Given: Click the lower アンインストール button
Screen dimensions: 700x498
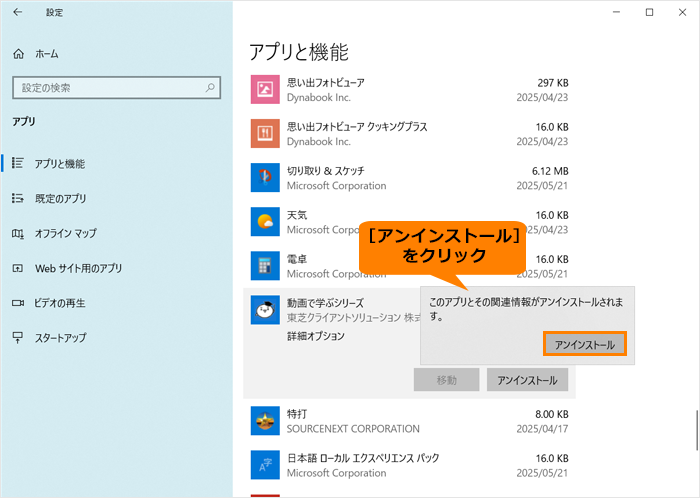Looking at the screenshot, I should pos(527,380).
